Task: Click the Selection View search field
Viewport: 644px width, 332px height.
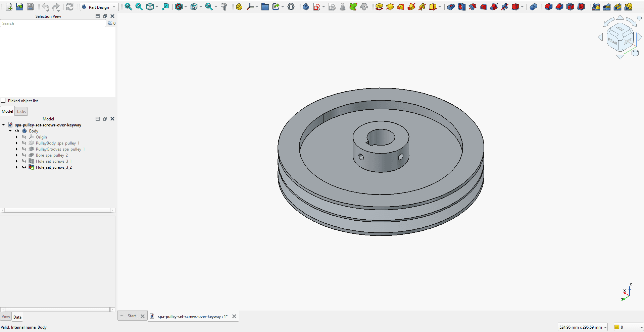Action: point(53,23)
